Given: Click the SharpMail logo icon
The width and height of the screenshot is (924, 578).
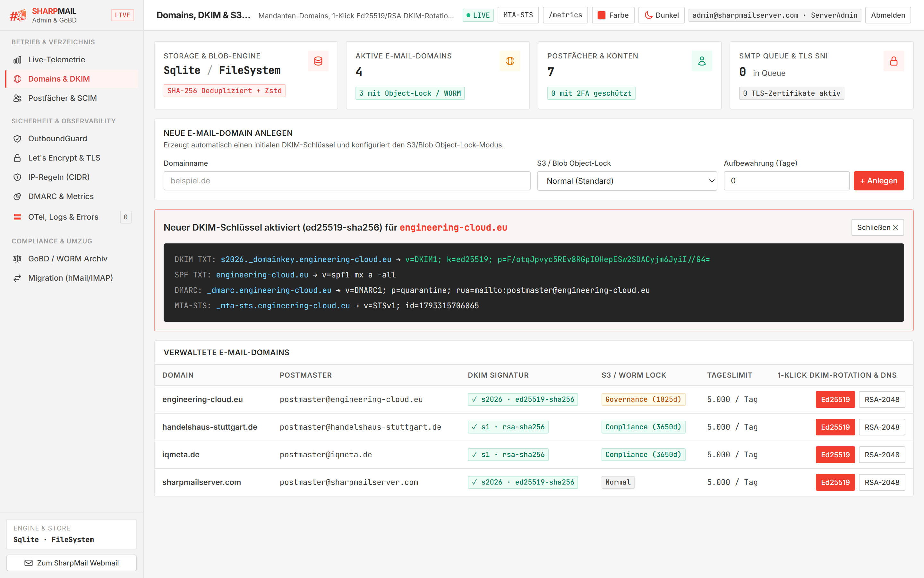Looking at the screenshot, I should (x=18, y=15).
